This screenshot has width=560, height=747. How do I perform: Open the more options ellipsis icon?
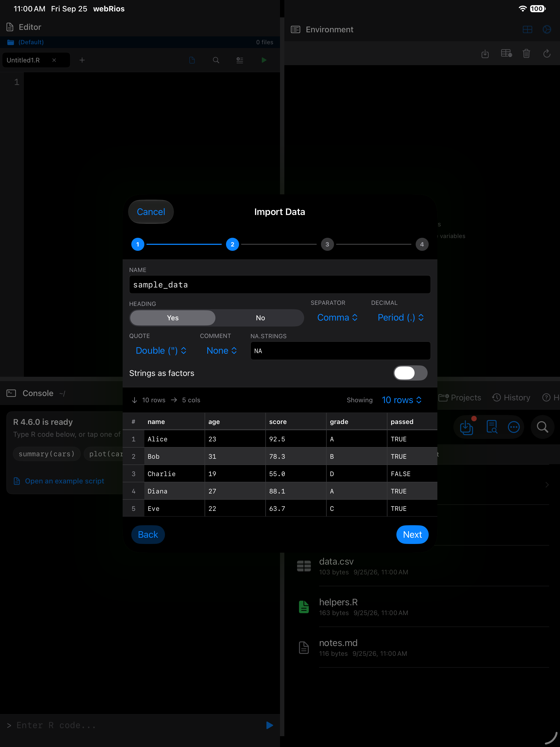[x=514, y=427]
